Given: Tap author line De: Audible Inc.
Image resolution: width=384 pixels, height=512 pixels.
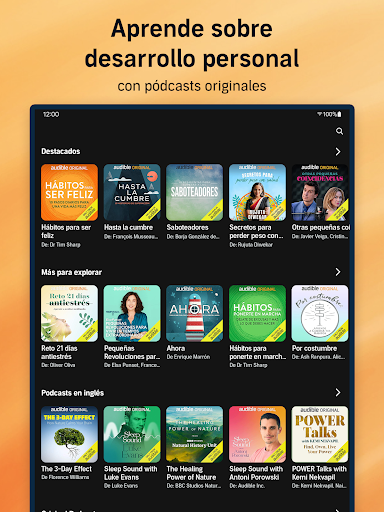Looking at the screenshot, I should click(x=247, y=486).
